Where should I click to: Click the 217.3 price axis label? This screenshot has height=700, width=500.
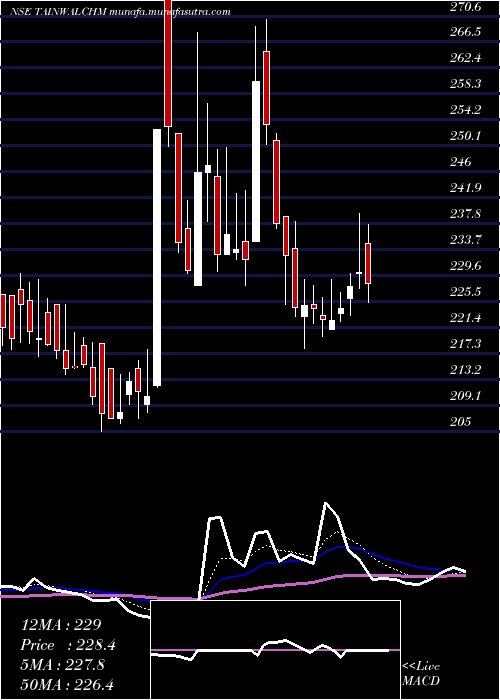(x=465, y=344)
